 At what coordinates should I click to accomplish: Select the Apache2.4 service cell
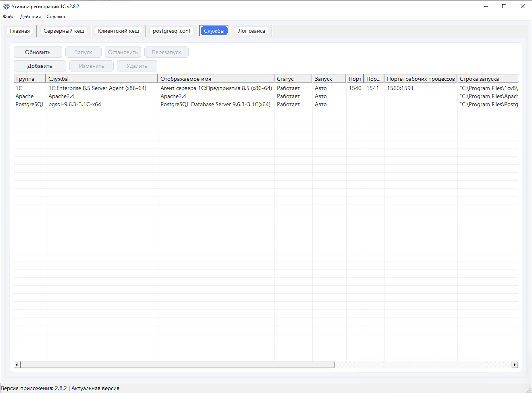point(102,96)
